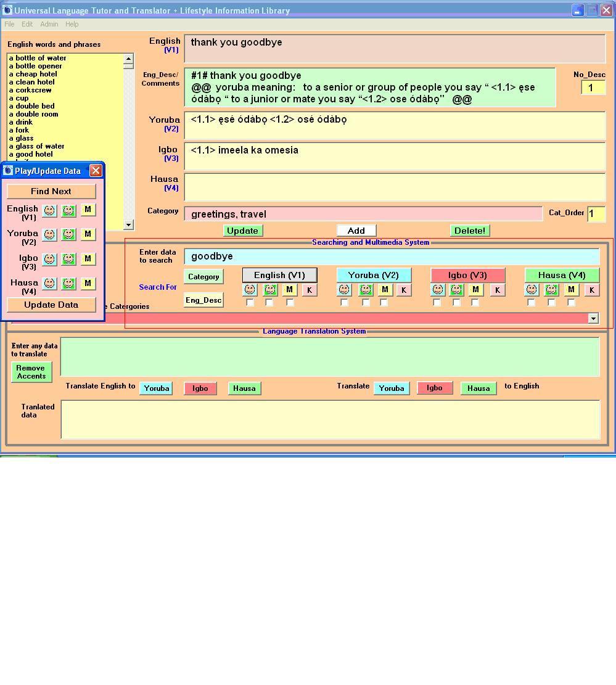Click the blue smiley icon under Yoruba (V2) search
The image size is (616, 685).
coord(345,290)
